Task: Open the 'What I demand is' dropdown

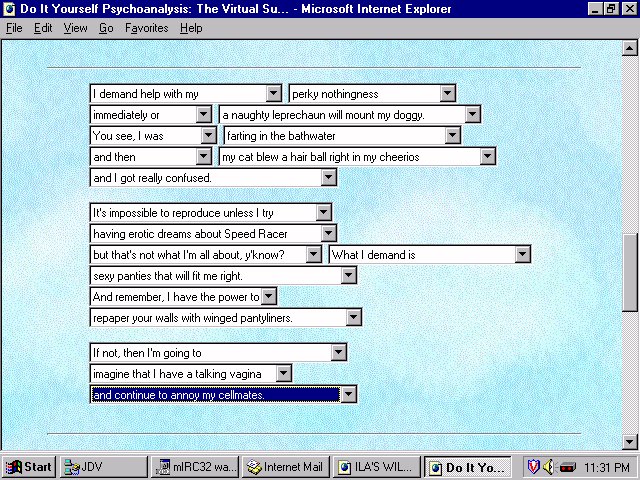Action: click(522, 255)
